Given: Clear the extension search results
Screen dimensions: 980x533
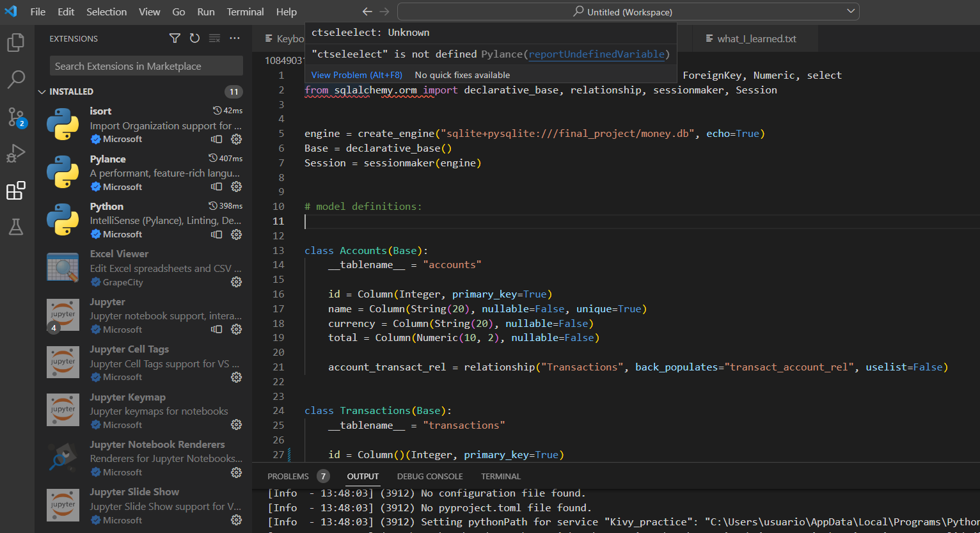Looking at the screenshot, I should pyautogui.click(x=214, y=38).
